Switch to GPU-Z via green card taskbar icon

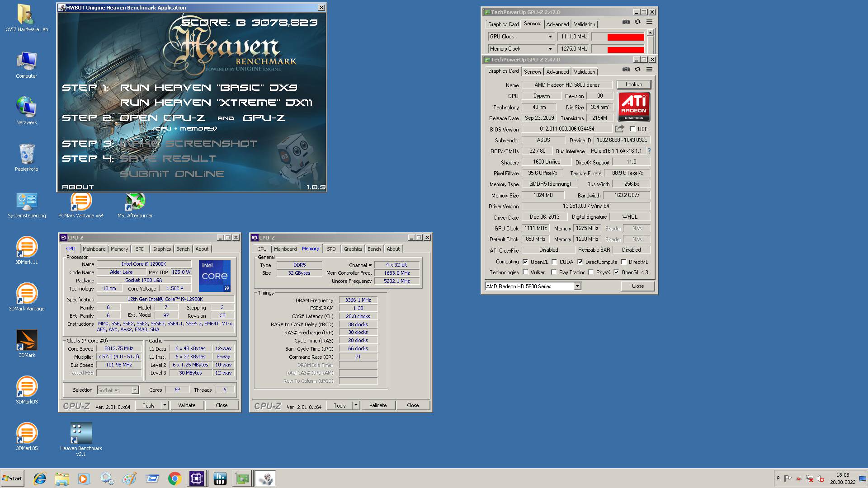[242, 479]
